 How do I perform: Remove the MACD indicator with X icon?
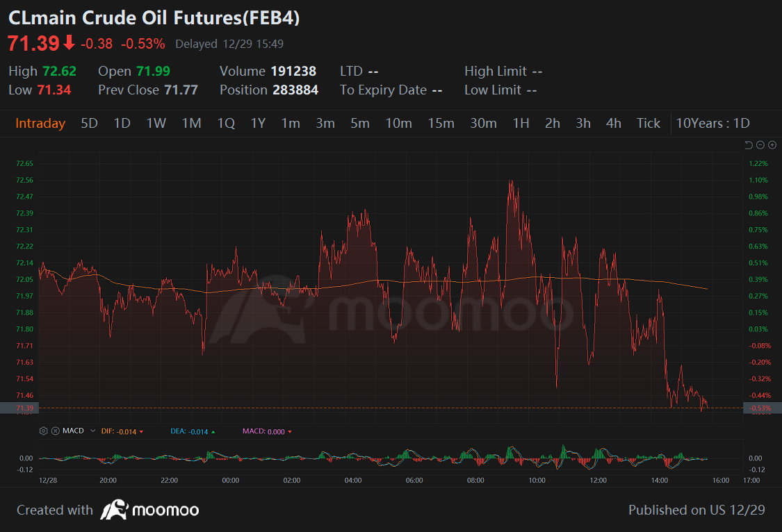click(56, 431)
